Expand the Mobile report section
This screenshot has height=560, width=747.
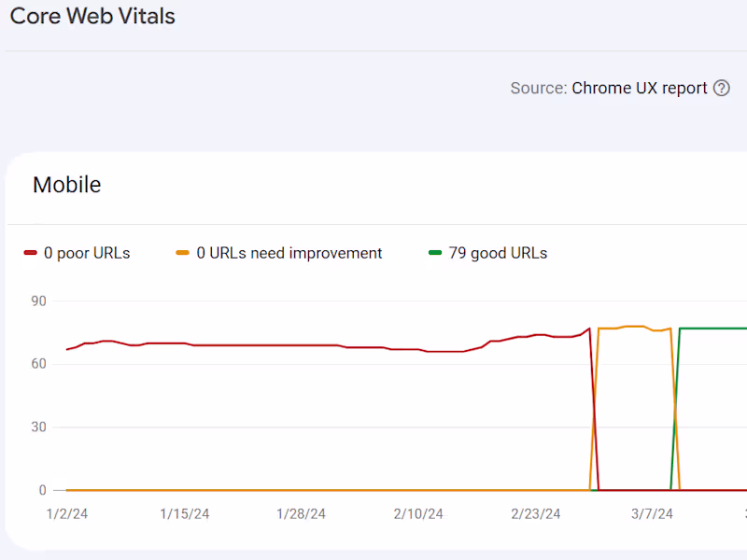click(x=66, y=185)
